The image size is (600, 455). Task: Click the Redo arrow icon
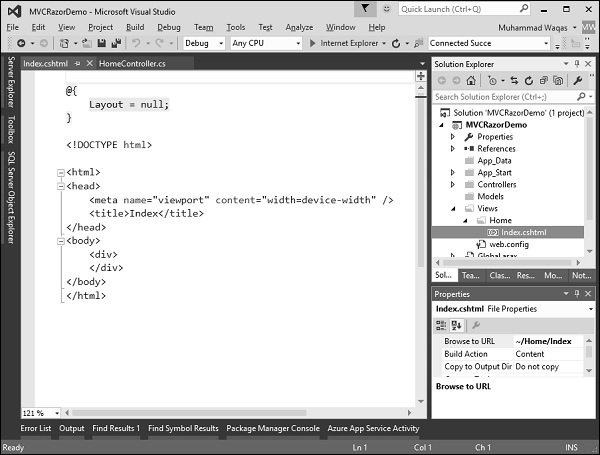(x=160, y=43)
